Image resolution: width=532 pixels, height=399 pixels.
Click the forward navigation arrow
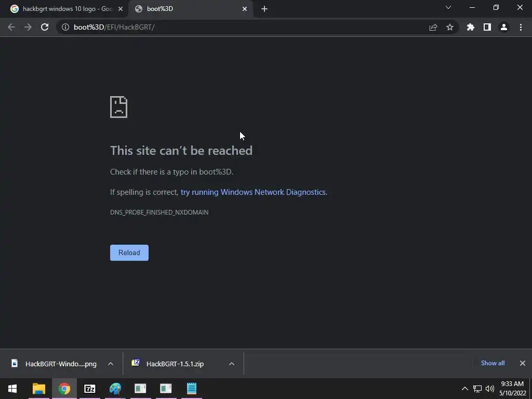[28, 27]
